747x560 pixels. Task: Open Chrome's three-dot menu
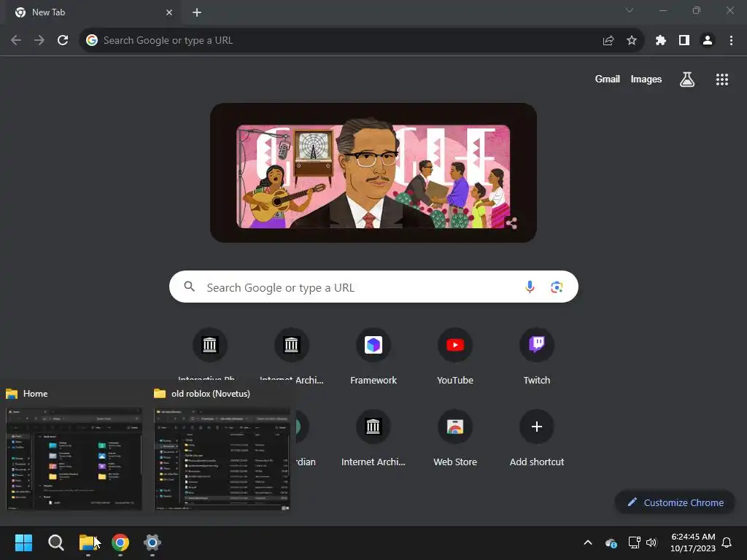pyautogui.click(x=731, y=41)
